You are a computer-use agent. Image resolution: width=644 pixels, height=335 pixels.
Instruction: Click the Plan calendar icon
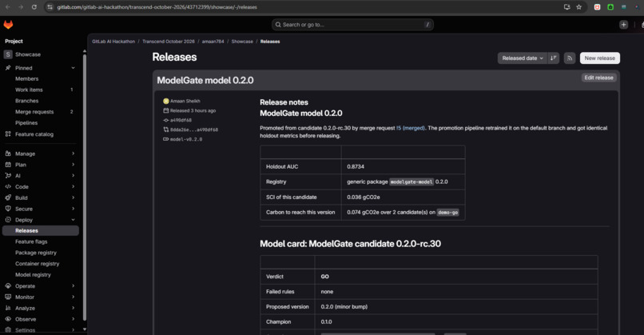[x=8, y=165]
